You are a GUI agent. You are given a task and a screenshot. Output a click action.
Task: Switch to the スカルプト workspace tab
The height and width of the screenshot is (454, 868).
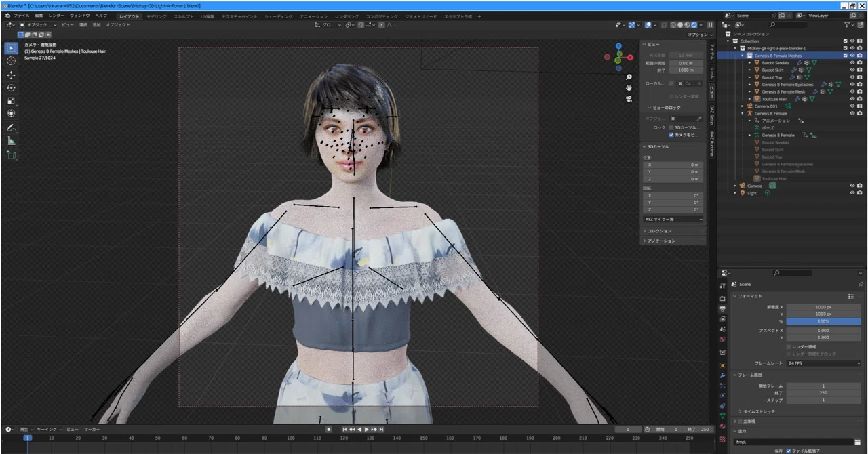(x=183, y=16)
